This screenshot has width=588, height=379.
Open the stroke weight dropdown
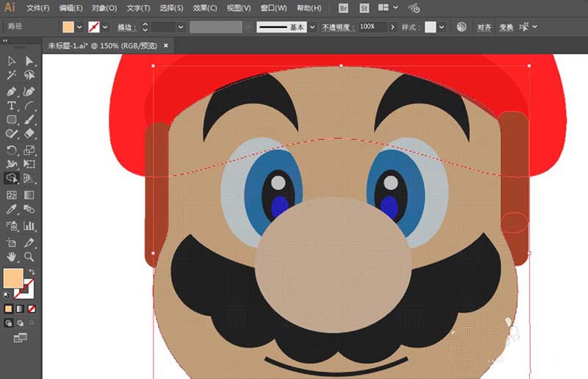pos(180,27)
